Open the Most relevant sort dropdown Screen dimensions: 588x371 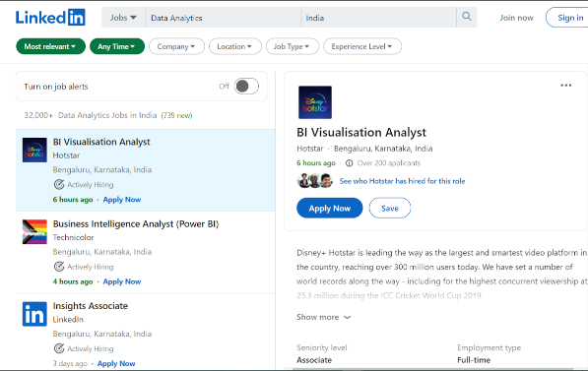coord(50,46)
